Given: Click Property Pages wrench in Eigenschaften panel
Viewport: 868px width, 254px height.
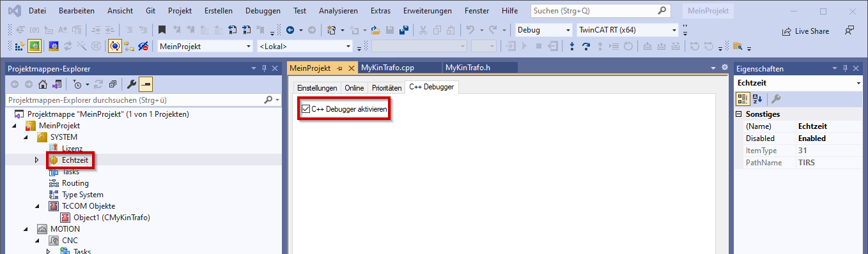Looking at the screenshot, I should click(x=777, y=98).
